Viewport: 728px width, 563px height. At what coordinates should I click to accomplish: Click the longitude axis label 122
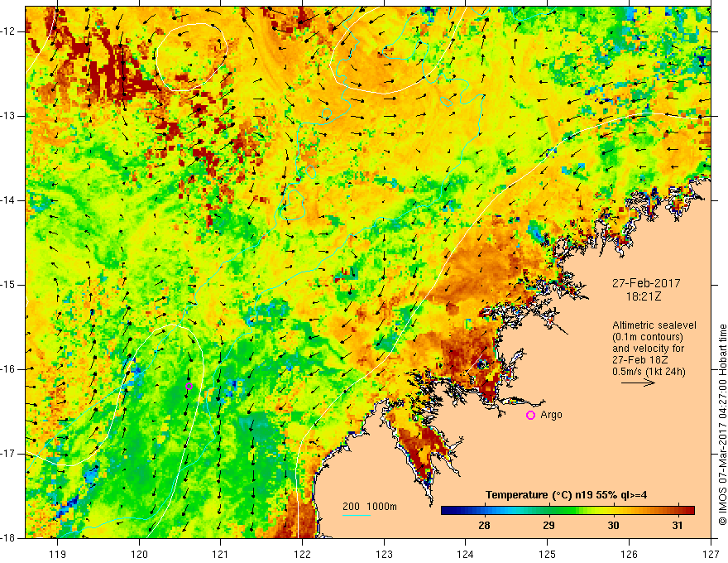pos(302,554)
